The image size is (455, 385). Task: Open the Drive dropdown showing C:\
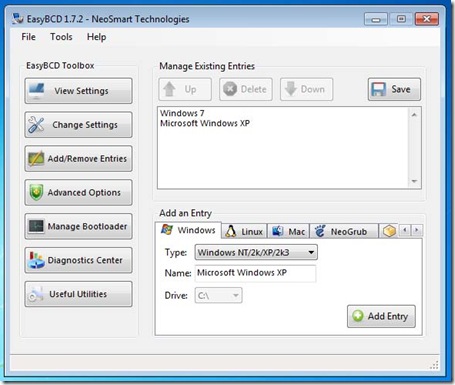(x=218, y=295)
